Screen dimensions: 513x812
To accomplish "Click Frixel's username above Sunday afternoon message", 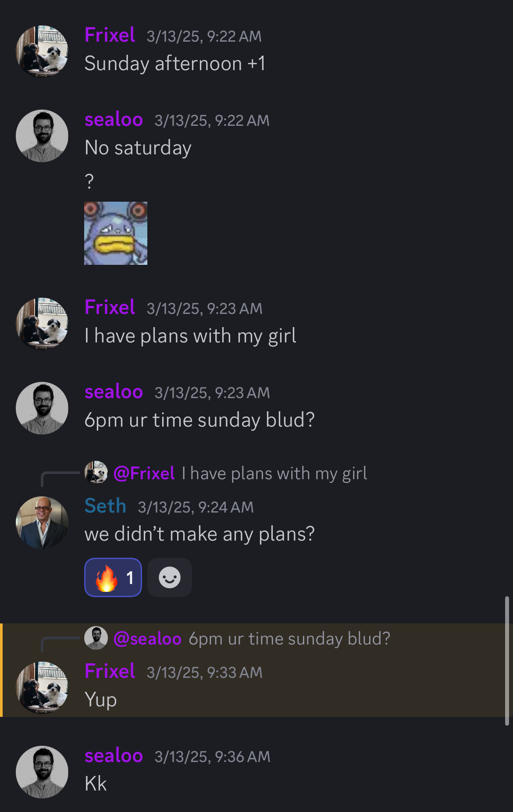I will coord(110,35).
